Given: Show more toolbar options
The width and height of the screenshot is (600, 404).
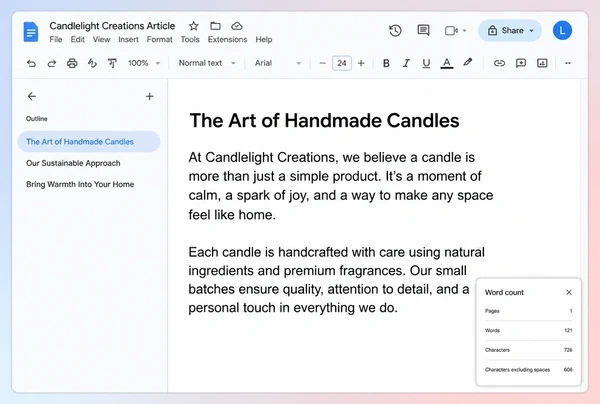Looking at the screenshot, I should 568,63.
